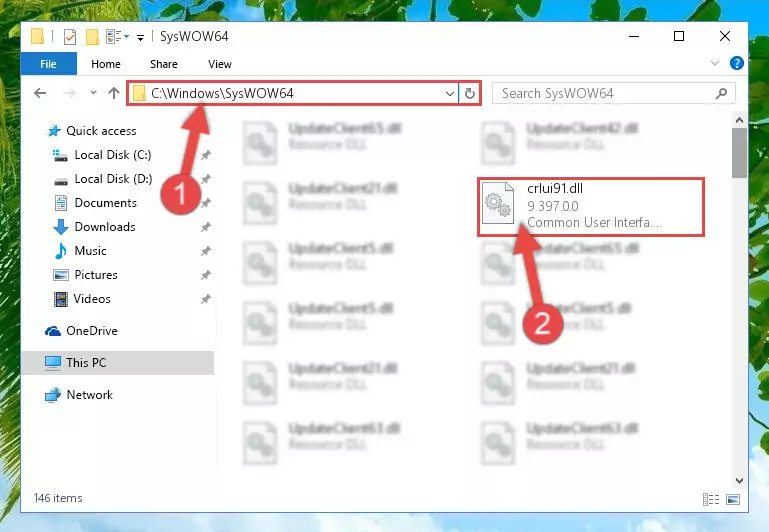Click the pin icon next to Pictures
The width and height of the screenshot is (769, 532).
(x=205, y=275)
